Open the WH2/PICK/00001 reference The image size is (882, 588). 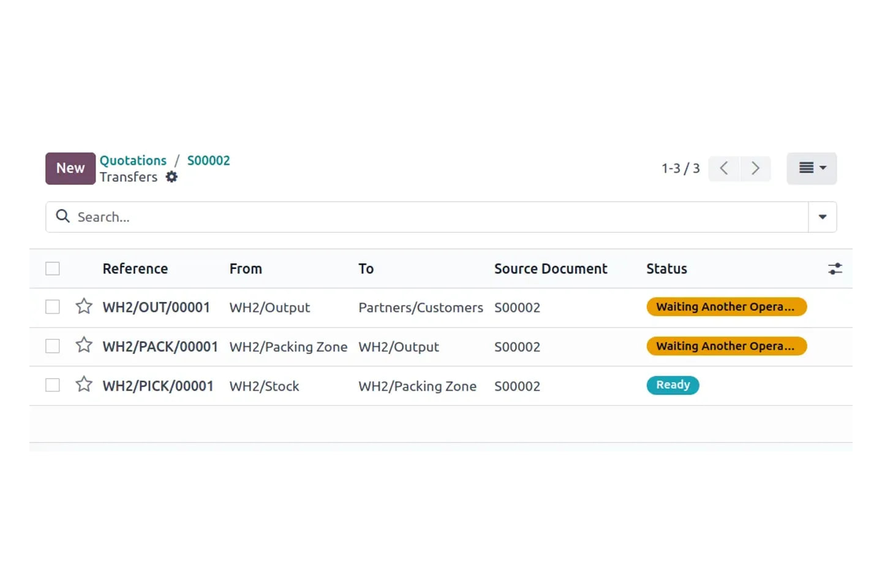[x=158, y=386]
